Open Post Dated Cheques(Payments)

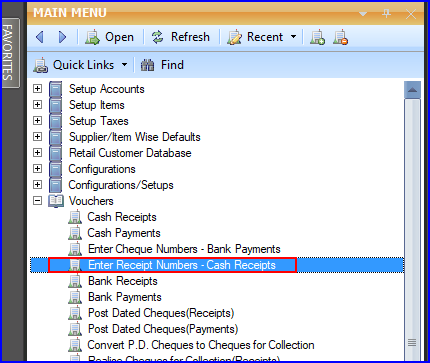click(x=163, y=329)
